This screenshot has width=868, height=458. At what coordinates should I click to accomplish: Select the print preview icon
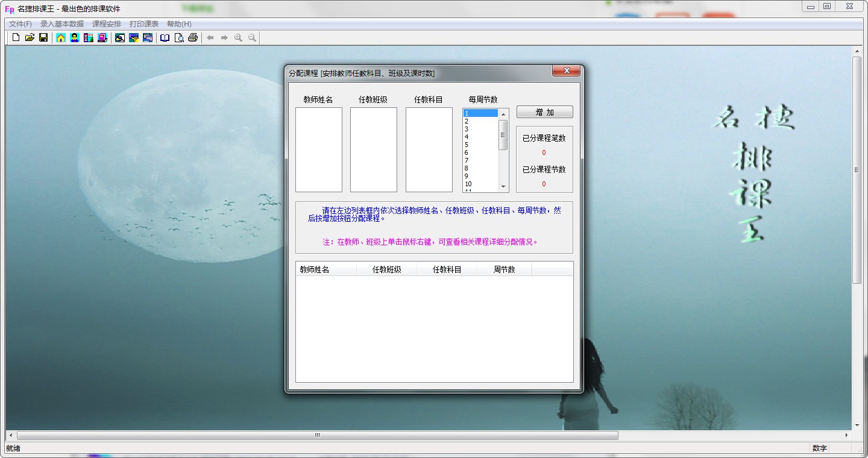(x=179, y=37)
